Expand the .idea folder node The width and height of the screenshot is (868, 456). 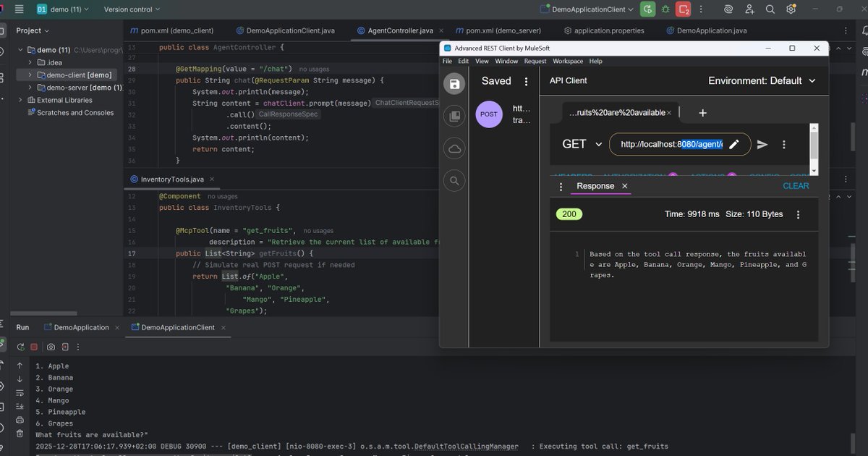point(30,62)
